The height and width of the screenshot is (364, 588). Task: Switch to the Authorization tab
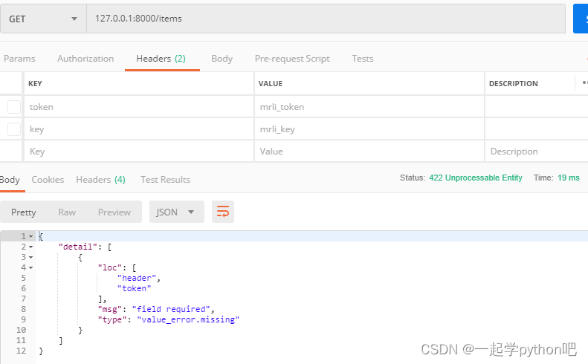(85, 59)
